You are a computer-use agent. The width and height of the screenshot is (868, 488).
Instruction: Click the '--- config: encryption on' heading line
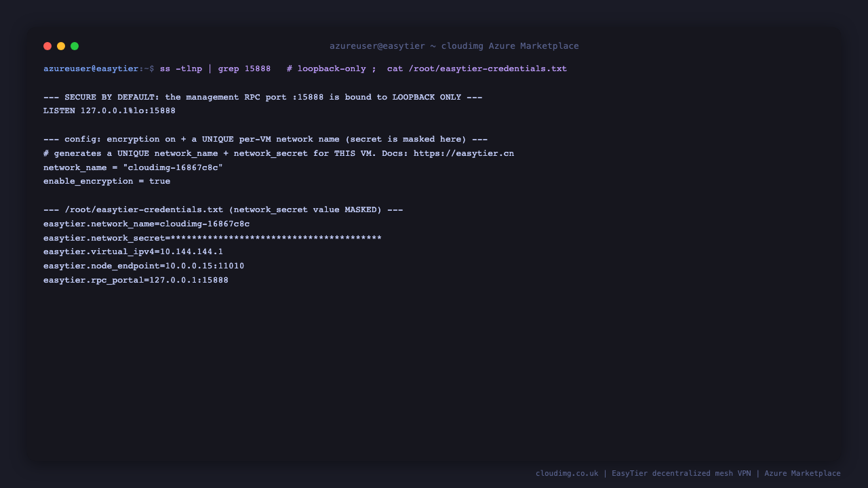coord(266,140)
